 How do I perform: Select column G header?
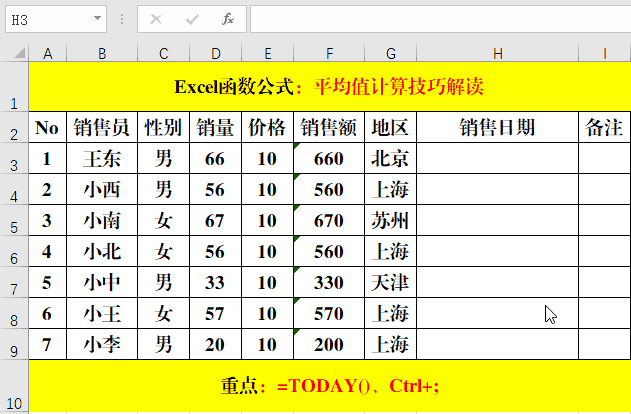(391, 54)
